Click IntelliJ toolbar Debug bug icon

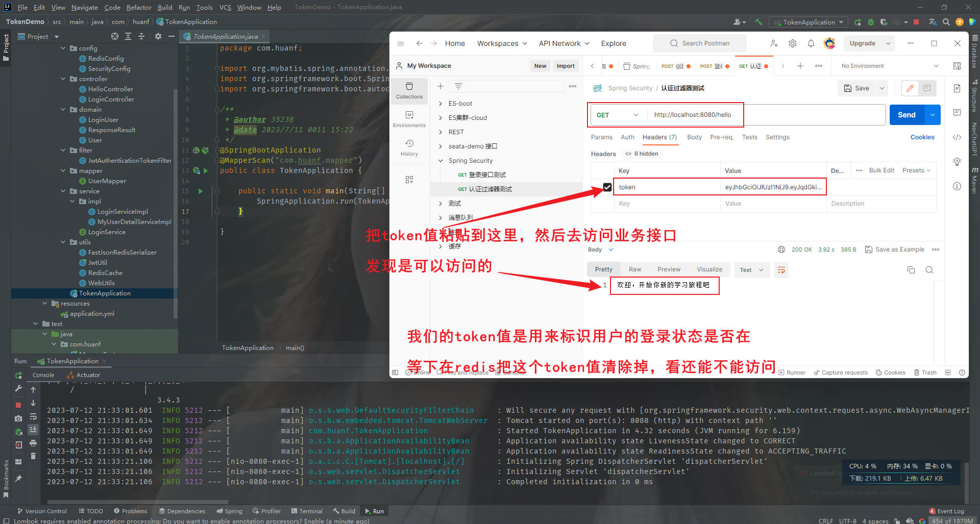pos(871,22)
